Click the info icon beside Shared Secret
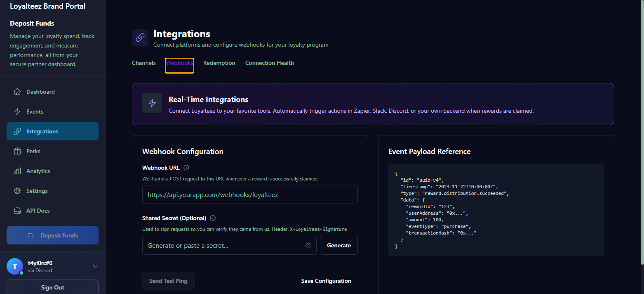Viewport: 644px width, 294px height. 212,218
